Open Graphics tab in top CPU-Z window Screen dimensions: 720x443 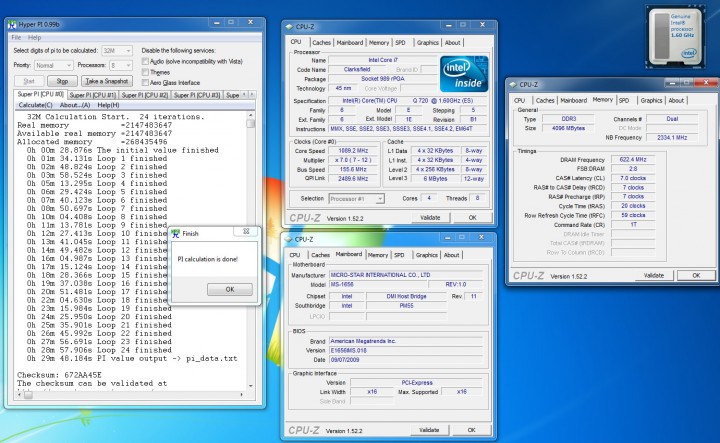coord(428,43)
